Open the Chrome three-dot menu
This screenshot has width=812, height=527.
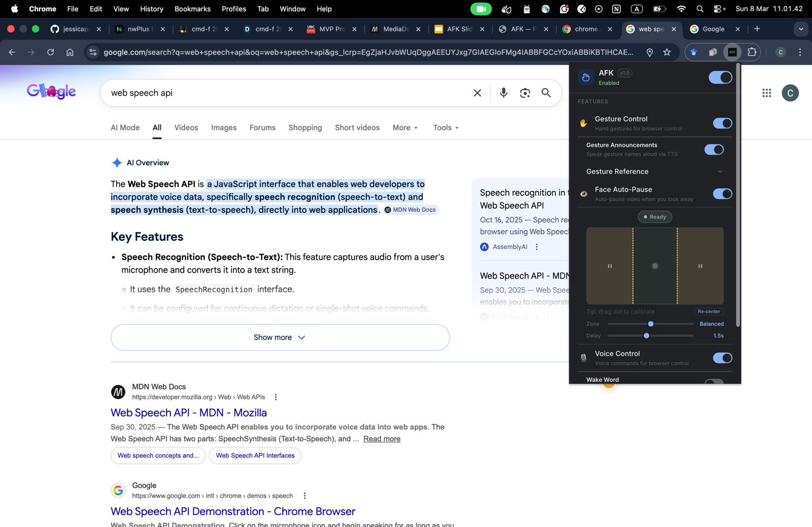[x=800, y=52]
